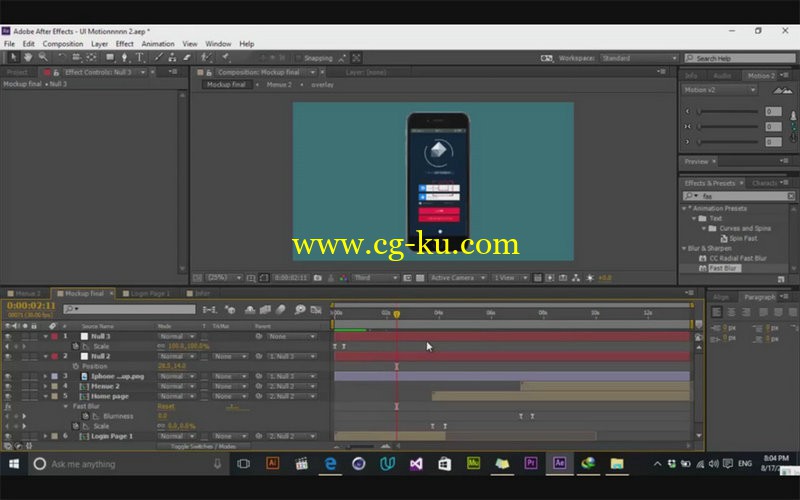Switch to Login Page 1 timeline tab
The height and width of the screenshot is (500, 800).
(149, 293)
